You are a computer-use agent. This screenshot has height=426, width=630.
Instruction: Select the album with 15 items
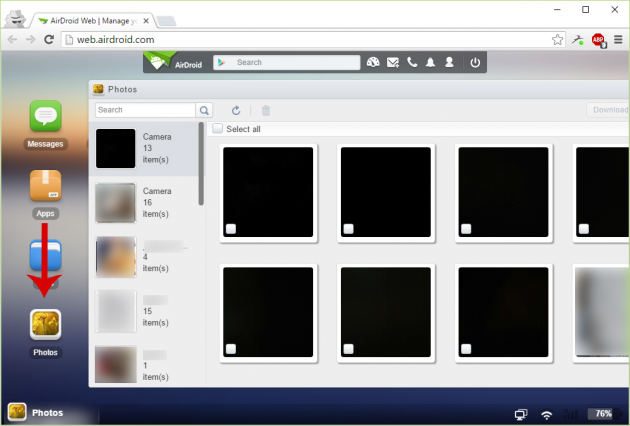pos(144,311)
